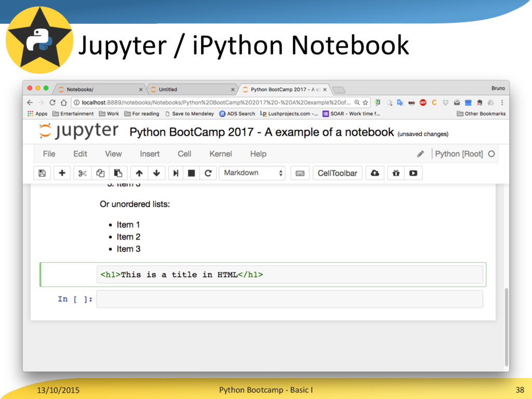
Task: Click the empty In [ ] code cell
Action: pyautogui.click(x=290, y=299)
